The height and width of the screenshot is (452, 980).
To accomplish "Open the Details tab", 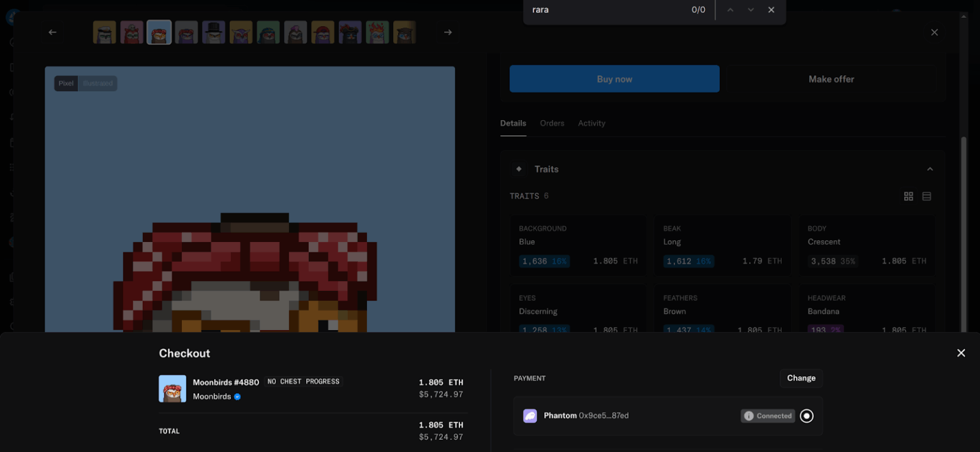I will (513, 123).
